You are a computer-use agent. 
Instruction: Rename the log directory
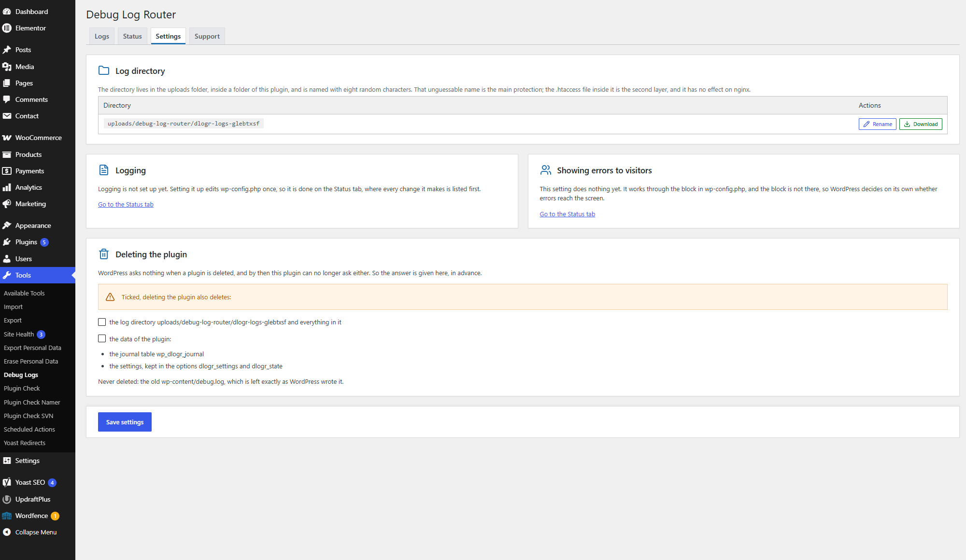878,124
